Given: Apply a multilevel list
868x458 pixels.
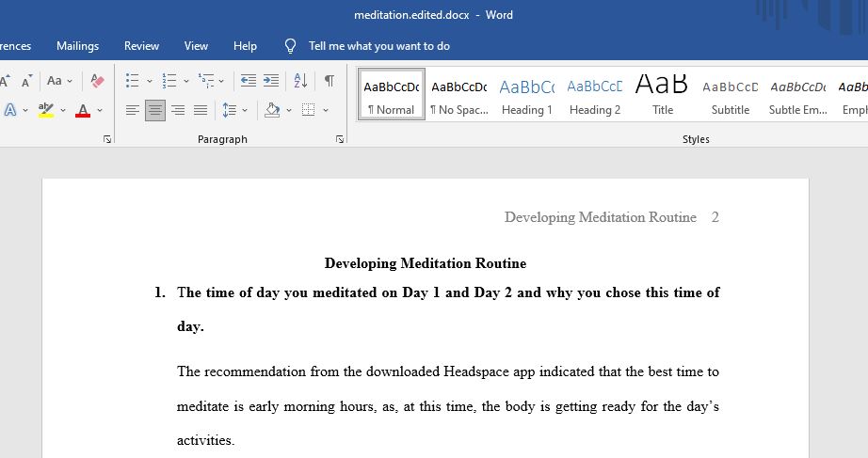Looking at the screenshot, I should point(206,81).
